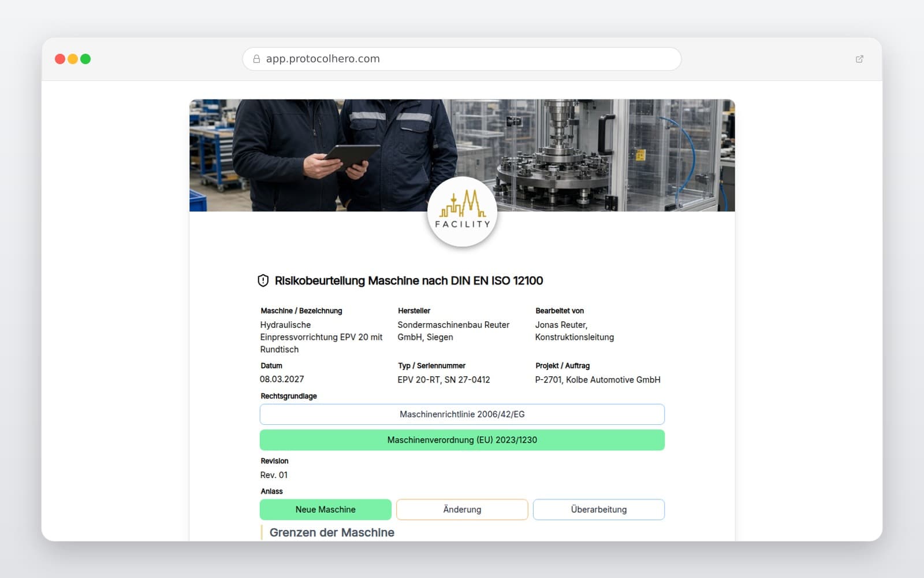The image size is (924, 578).
Task: Click the red close window button
Action: [60, 59]
